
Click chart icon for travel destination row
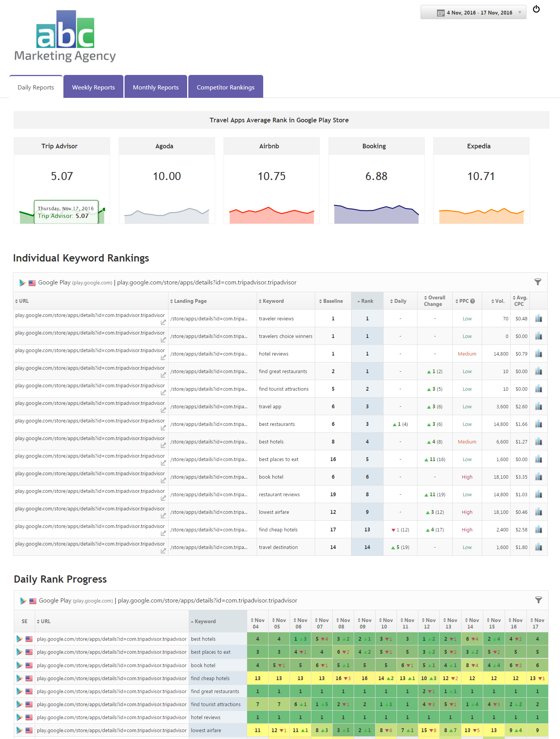pyautogui.click(x=539, y=547)
